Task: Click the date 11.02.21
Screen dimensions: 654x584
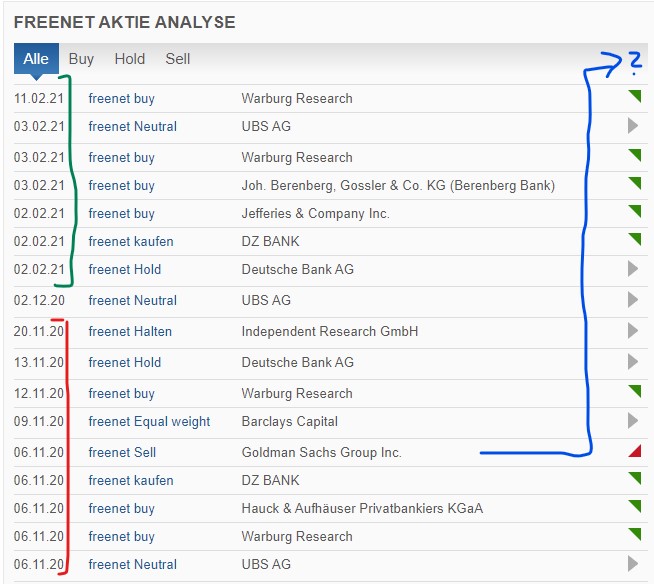Action: [x=39, y=98]
